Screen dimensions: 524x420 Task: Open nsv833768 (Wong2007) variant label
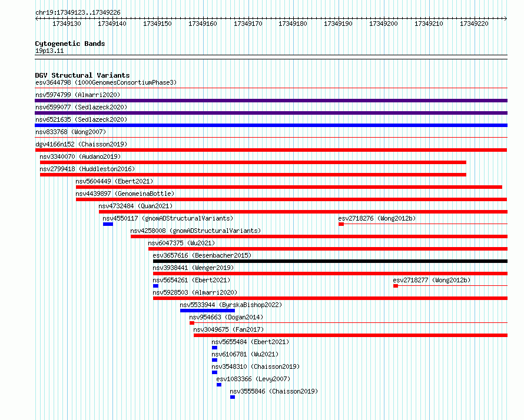(71, 132)
